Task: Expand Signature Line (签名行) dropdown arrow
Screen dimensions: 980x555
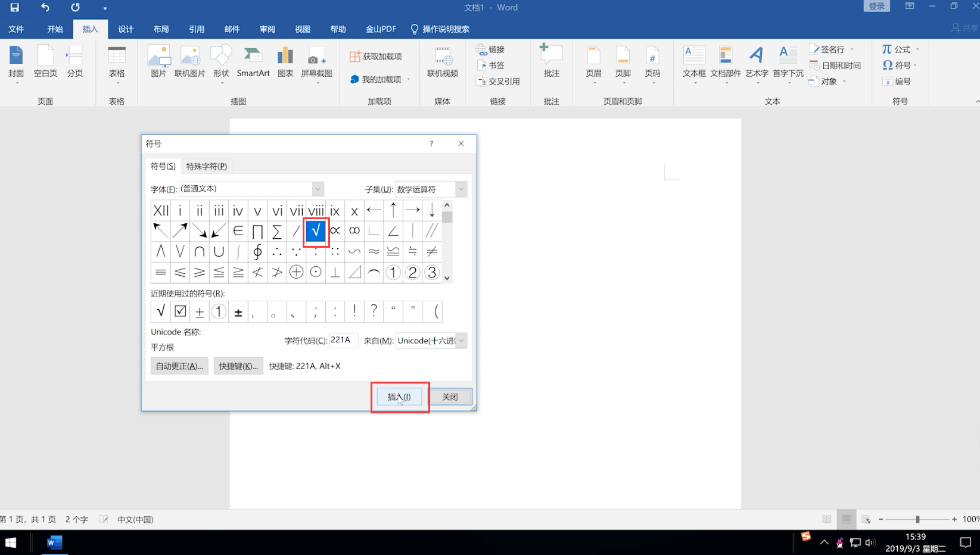Action: (852, 49)
